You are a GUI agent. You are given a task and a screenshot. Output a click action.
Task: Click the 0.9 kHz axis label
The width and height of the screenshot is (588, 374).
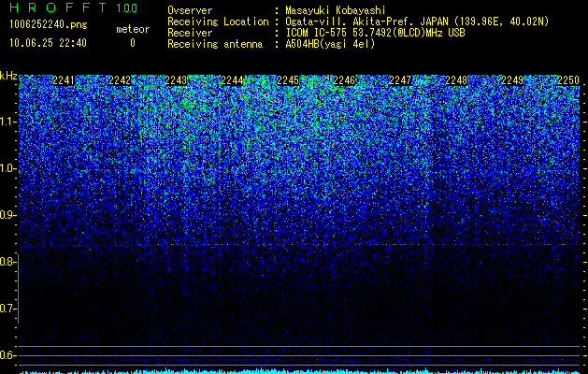tap(7, 215)
